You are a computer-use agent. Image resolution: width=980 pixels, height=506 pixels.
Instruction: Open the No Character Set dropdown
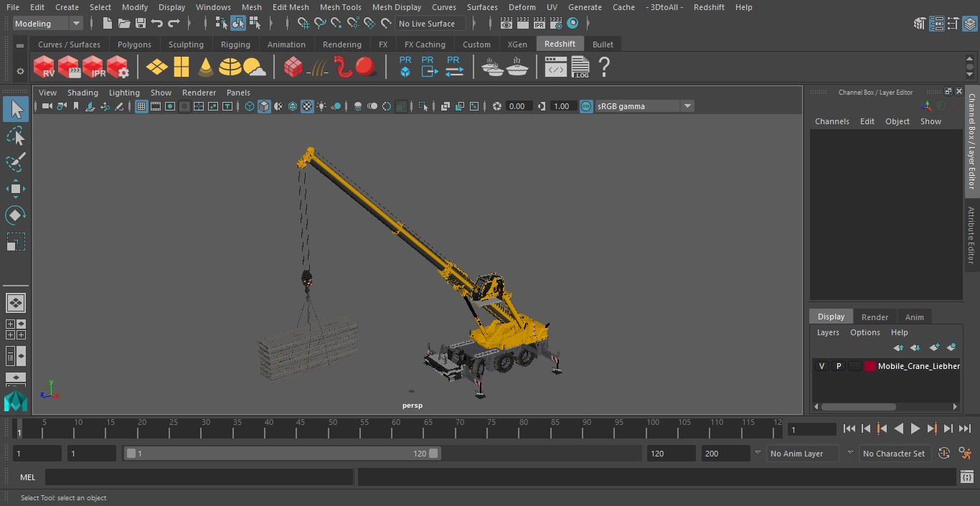pyautogui.click(x=894, y=454)
